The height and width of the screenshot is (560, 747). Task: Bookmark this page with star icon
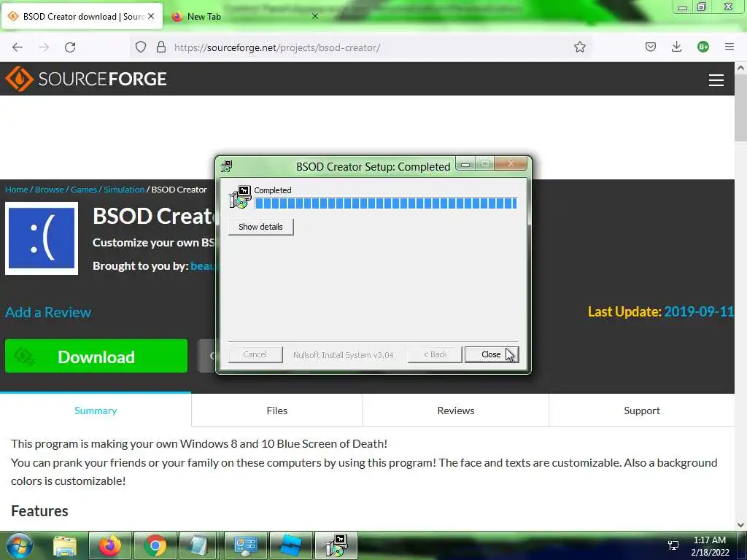click(x=579, y=47)
